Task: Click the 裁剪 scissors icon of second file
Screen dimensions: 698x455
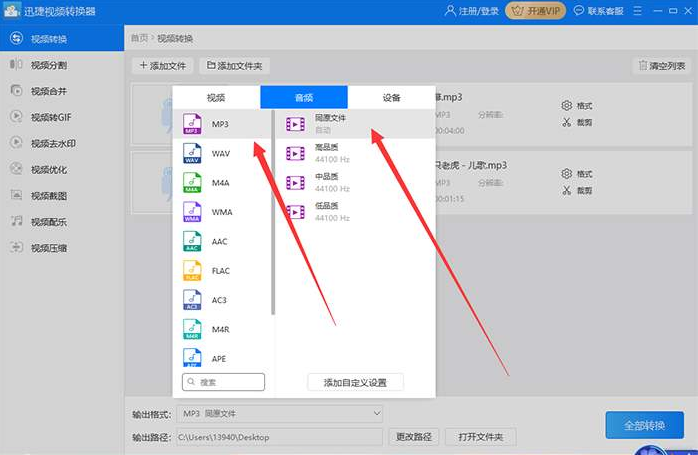Action: point(566,190)
